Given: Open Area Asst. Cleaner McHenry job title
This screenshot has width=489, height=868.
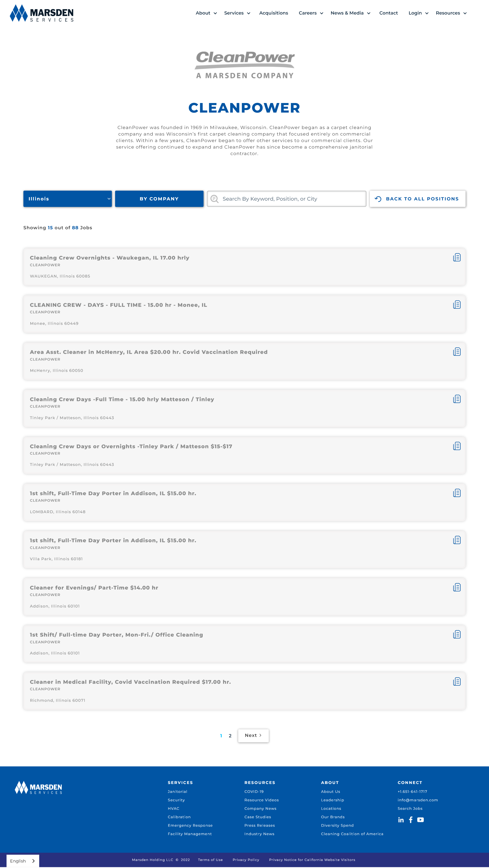Looking at the screenshot, I should [x=148, y=352].
